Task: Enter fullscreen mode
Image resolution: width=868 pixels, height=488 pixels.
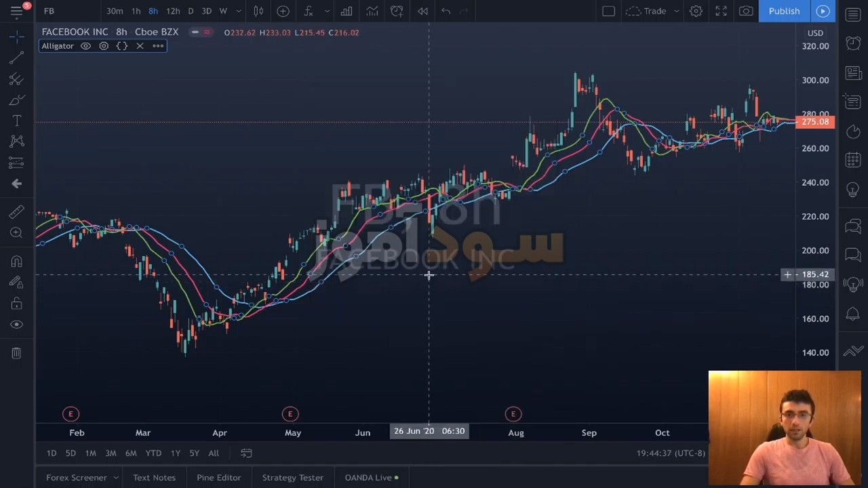Action: (x=721, y=11)
